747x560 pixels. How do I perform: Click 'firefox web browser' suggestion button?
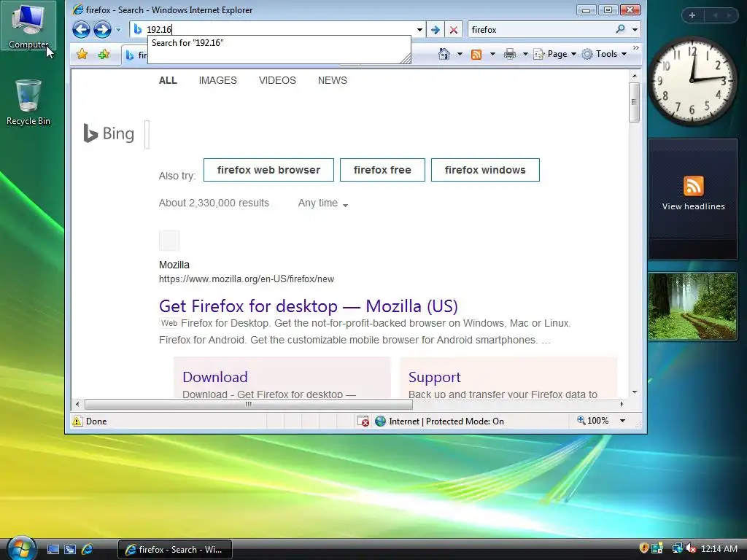[268, 170]
